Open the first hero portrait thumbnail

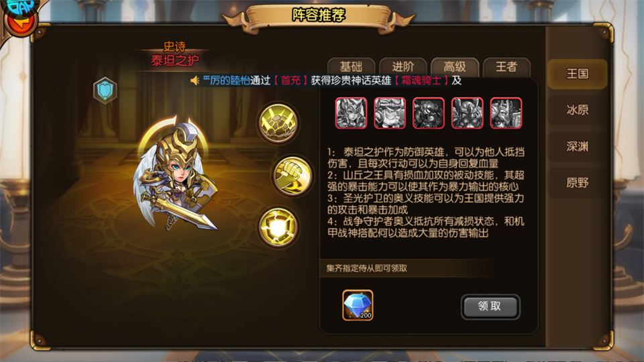tap(351, 113)
